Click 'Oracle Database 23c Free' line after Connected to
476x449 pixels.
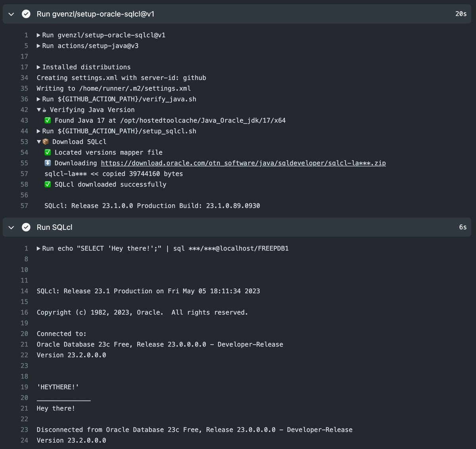coord(160,345)
